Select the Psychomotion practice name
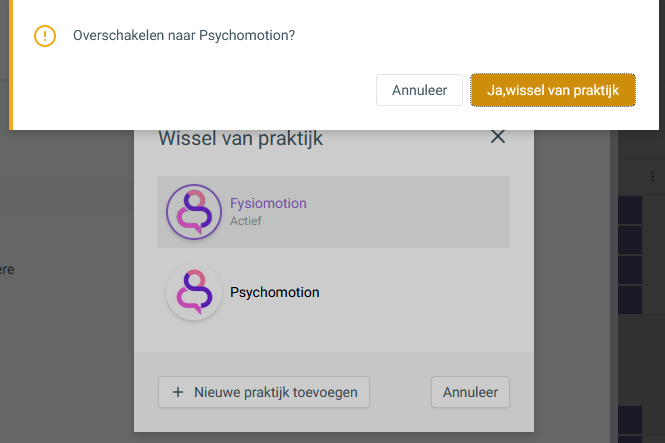The width and height of the screenshot is (665, 443). 274,292
